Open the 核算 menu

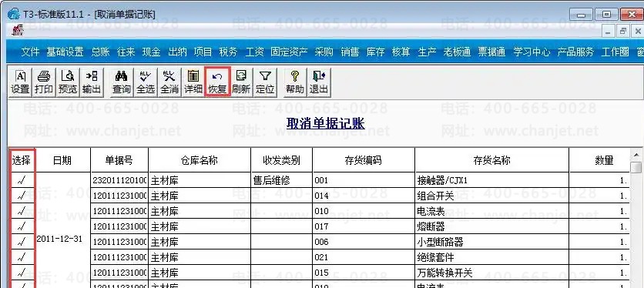(401, 52)
